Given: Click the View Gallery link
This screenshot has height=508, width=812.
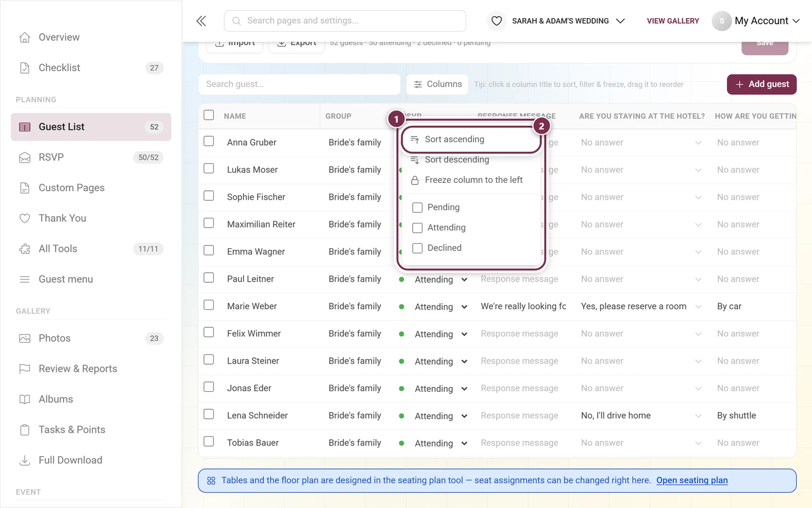Looking at the screenshot, I should (x=673, y=21).
